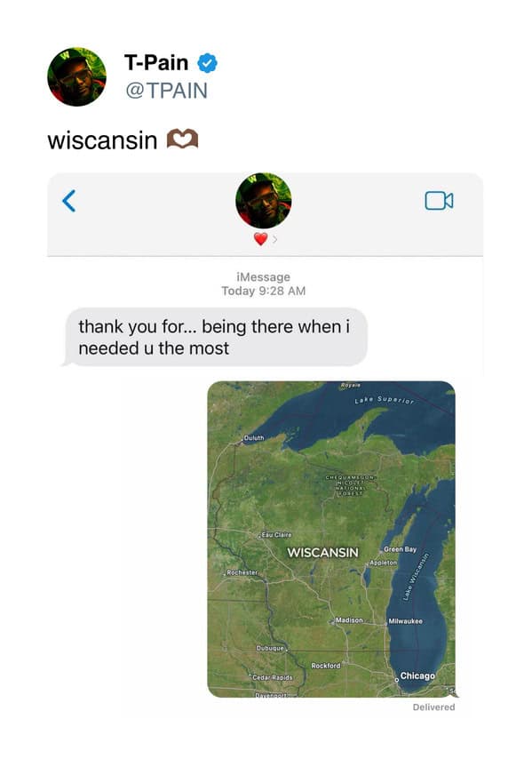Open the Wisconsin map image attachment
The image size is (532, 767).
(x=331, y=539)
